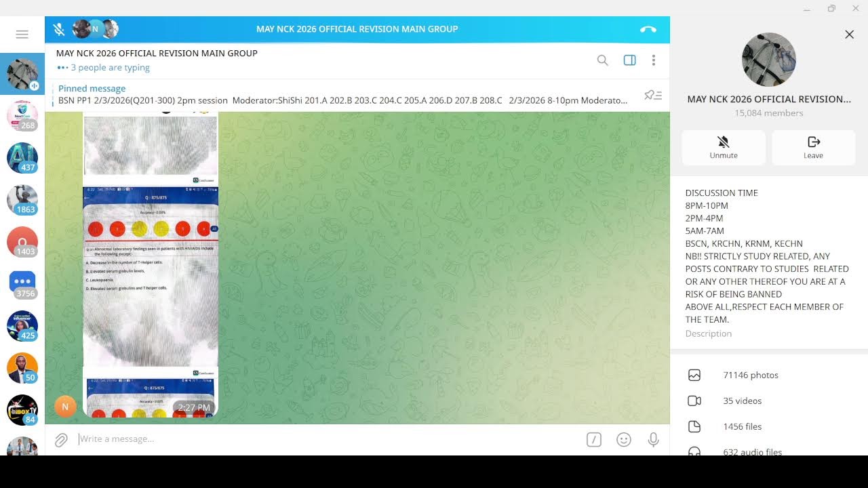Open 35 videos shared media

[x=769, y=401]
